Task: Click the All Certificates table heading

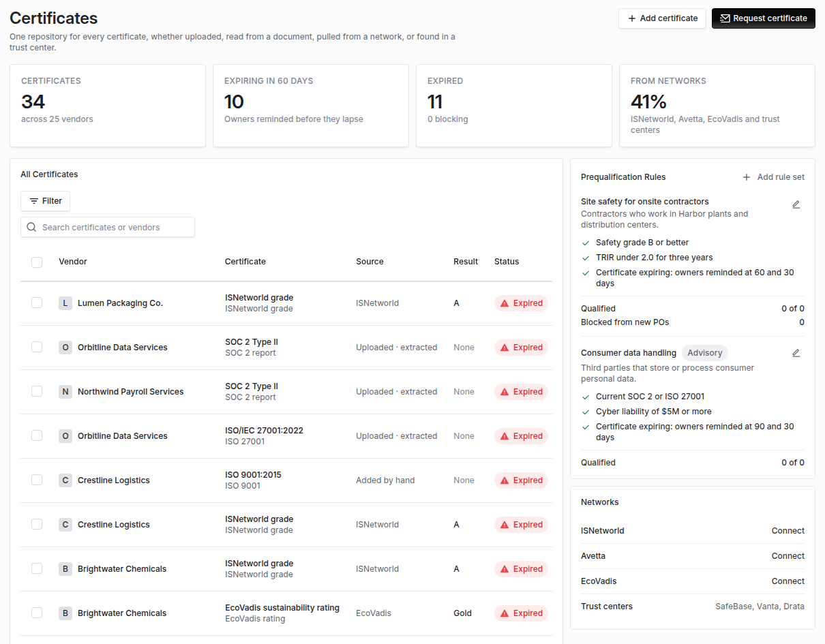Action: point(49,174)
